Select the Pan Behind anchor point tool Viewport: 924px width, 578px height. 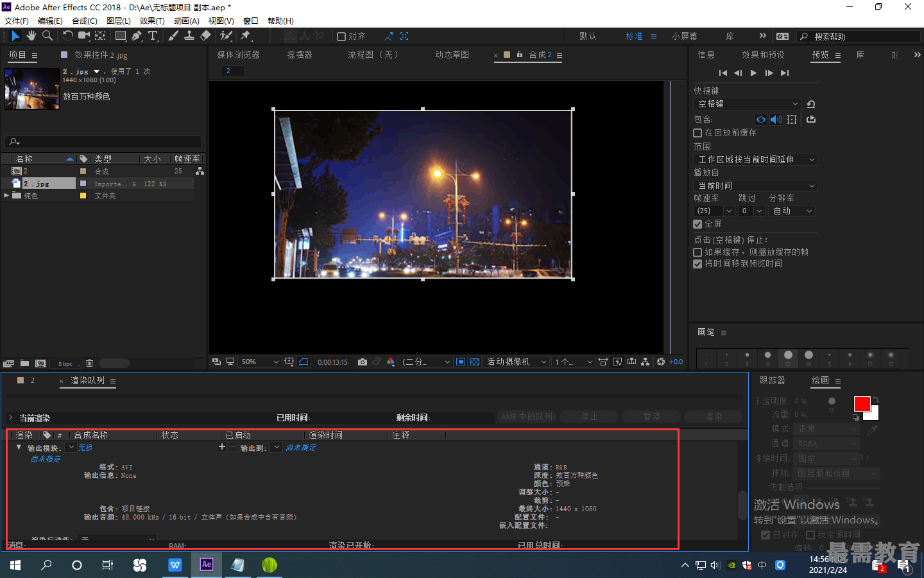tap(101, 36)
